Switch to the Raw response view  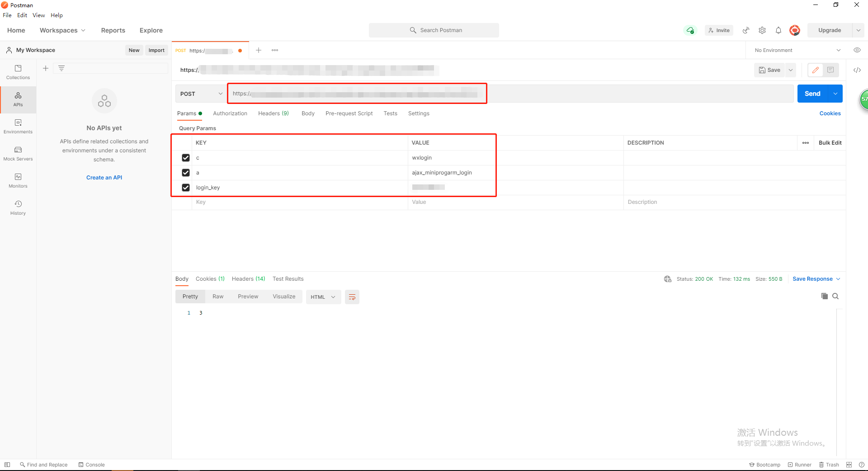pyautogui.click(x=218, y=297)
